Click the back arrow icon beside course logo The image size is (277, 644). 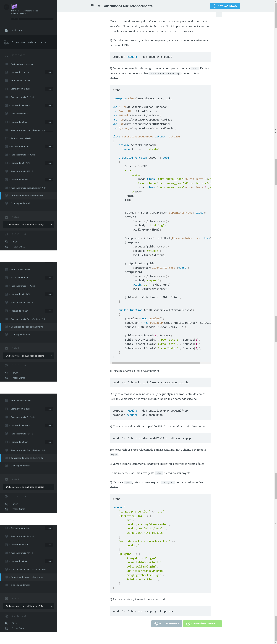[x=6, y=7]
